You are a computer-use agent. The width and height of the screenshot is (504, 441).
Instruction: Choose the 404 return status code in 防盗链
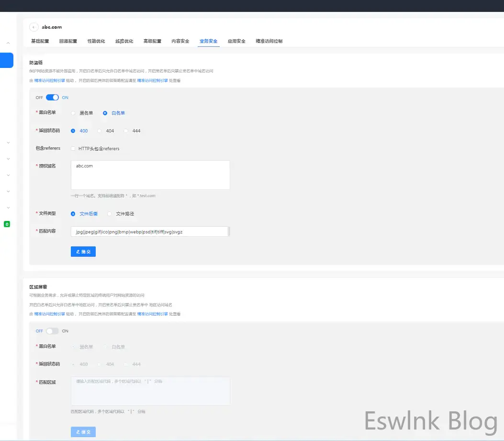100,131
